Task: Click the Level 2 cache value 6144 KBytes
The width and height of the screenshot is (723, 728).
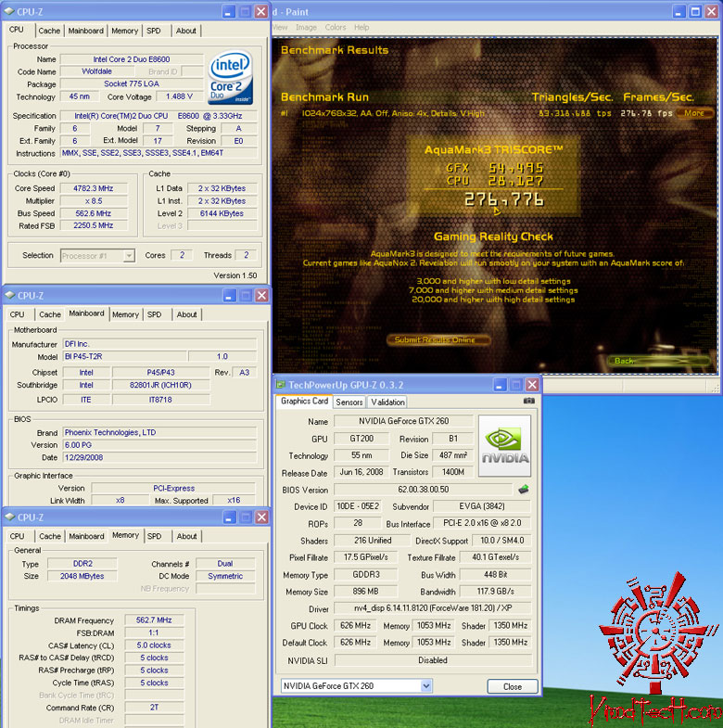Action: click(x=222, y=213)
